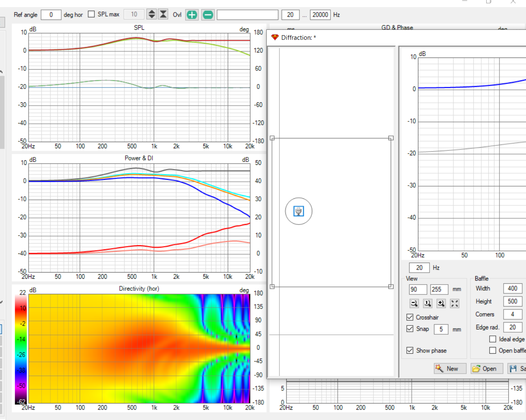Image resolution: width=526 pixels, height=420 pixels.
Task: Click the "Ovl" label
Action: click(x=177, y=14)
